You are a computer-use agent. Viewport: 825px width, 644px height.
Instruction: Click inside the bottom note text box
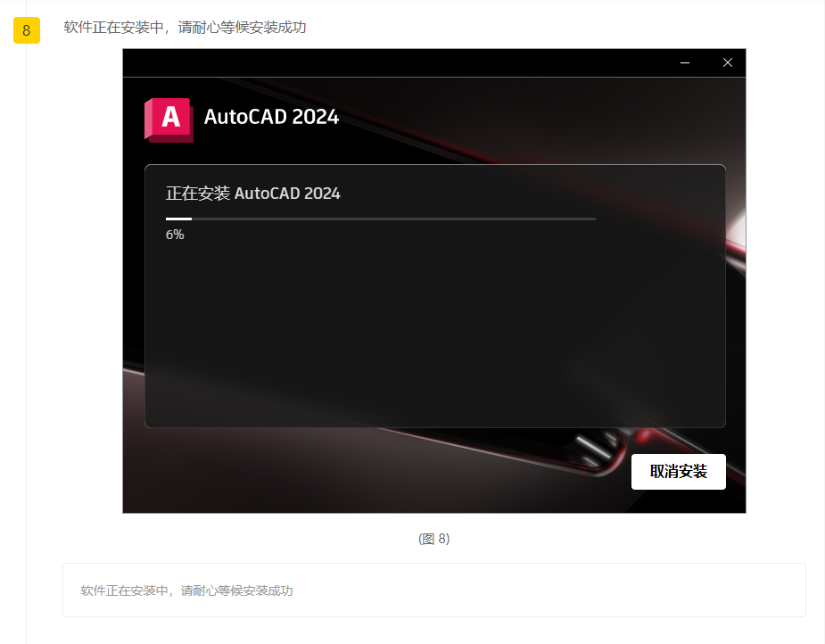[x=535, y=590]
